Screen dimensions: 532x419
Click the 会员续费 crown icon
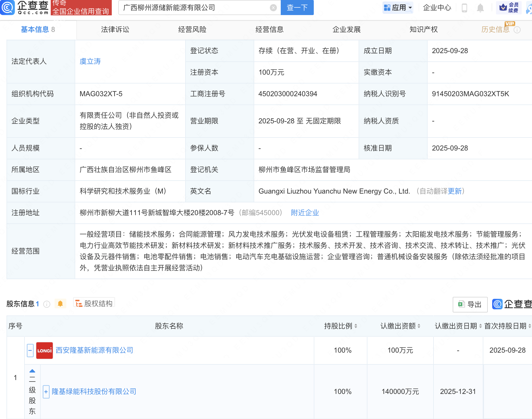pos(503,7)
